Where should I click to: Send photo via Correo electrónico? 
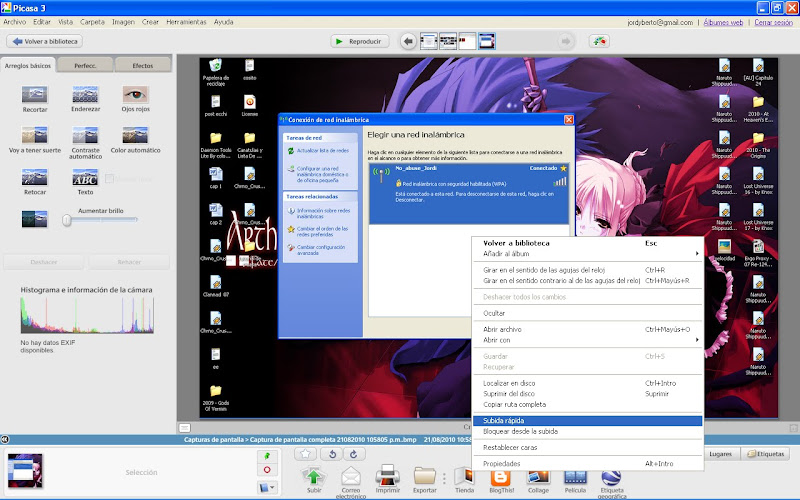pos(351,477)
